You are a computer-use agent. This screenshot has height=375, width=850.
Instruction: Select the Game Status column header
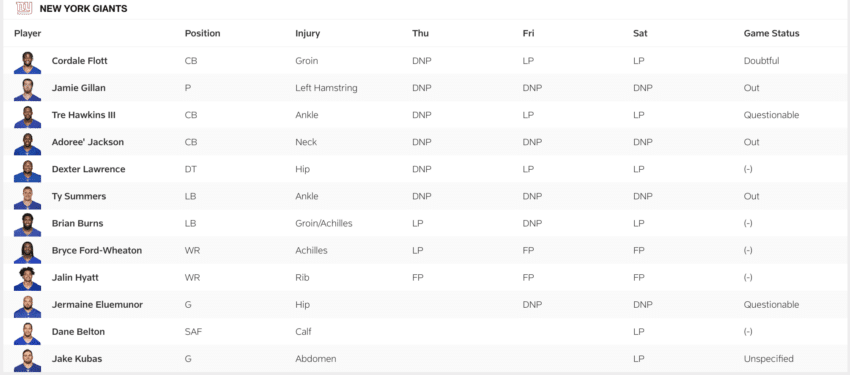pos(771,33)
